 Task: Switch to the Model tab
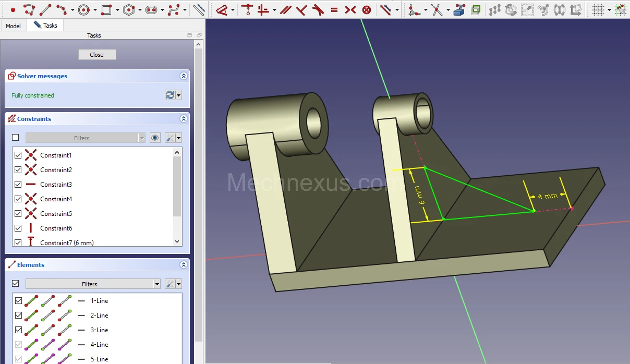(13, 26)
